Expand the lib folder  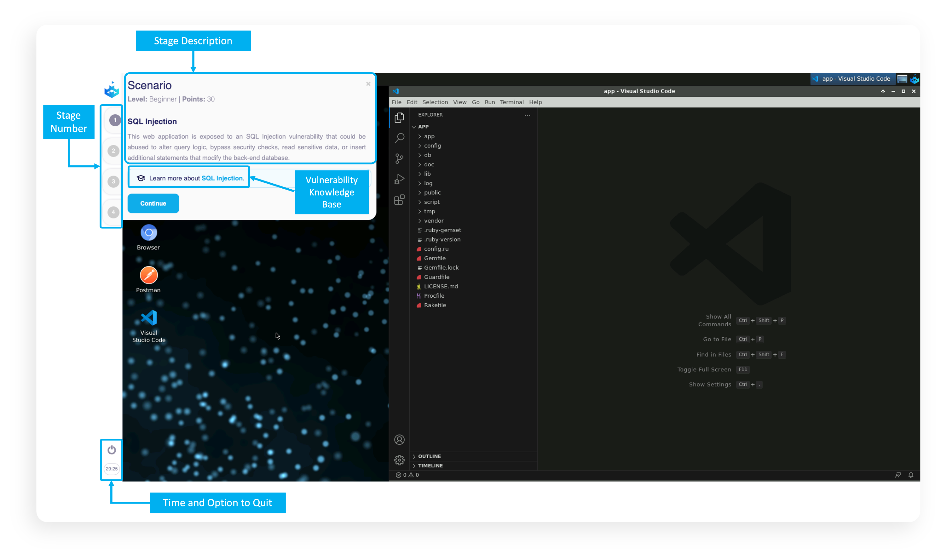473,174
